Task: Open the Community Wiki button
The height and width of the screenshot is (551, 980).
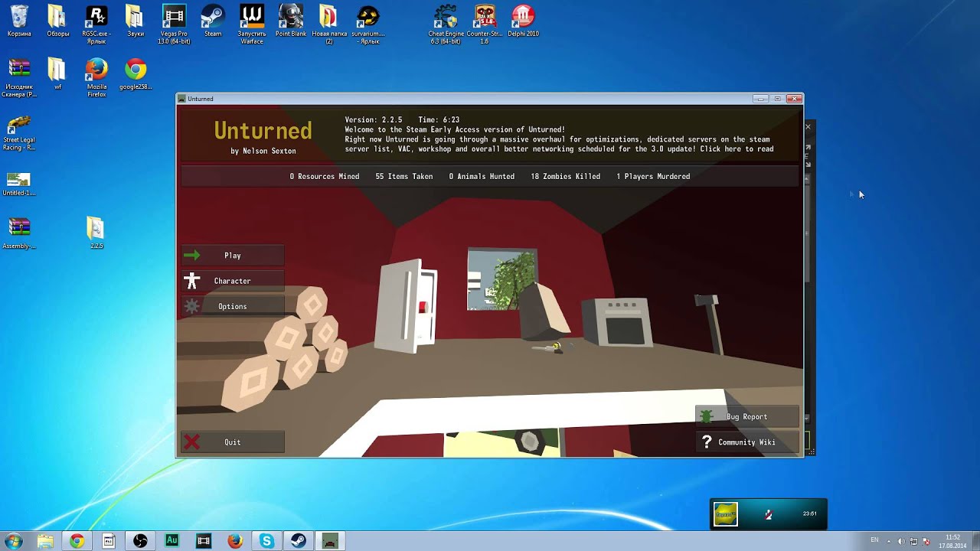Action: pos(747,442)
